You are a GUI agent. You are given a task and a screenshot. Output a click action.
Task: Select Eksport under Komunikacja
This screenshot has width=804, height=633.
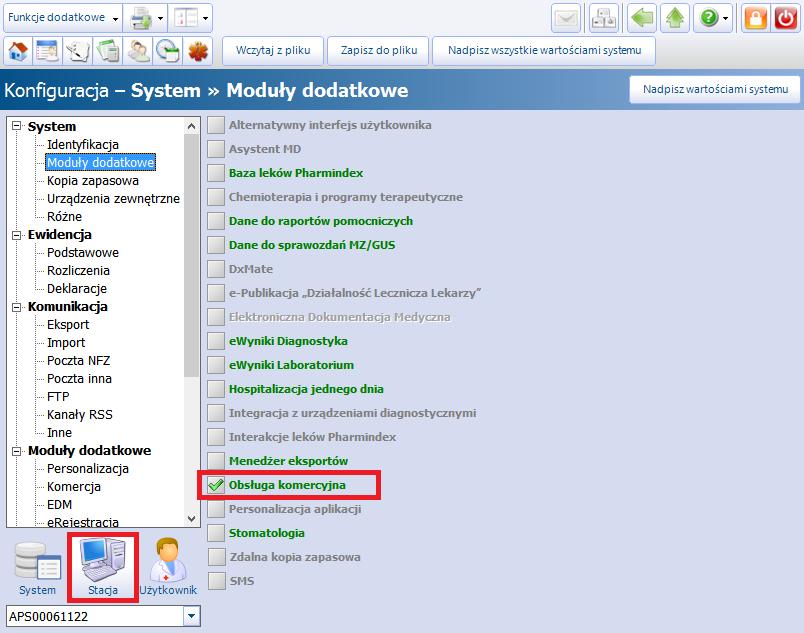coord(68,324)
